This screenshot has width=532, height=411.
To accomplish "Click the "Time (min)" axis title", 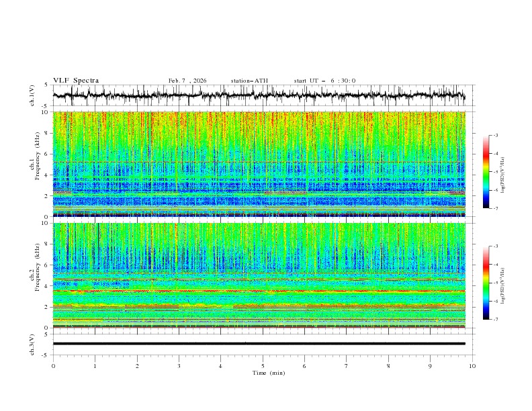I will (x=269, y=373).
